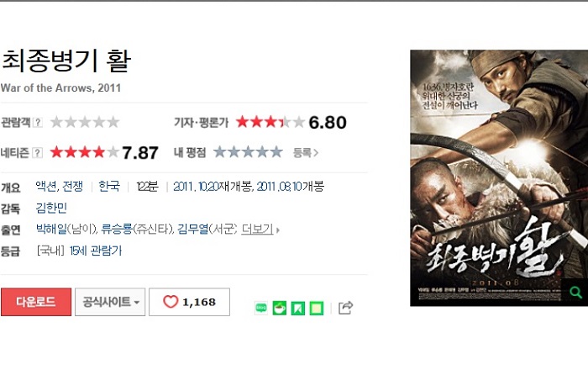Set my rating on 내 평점 stars
The height and width of the screenshot is (370, 588).
point(248,152)
